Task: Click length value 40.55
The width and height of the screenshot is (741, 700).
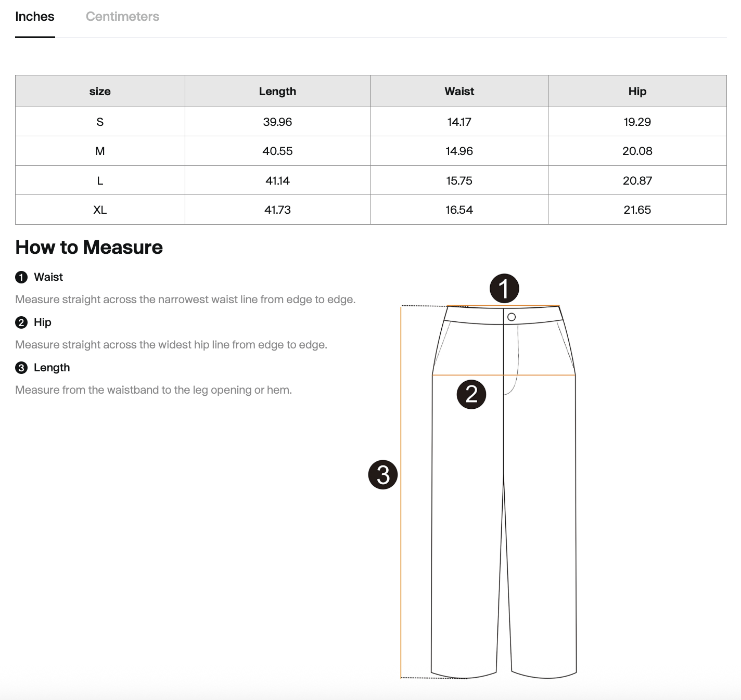Action: 277,151
